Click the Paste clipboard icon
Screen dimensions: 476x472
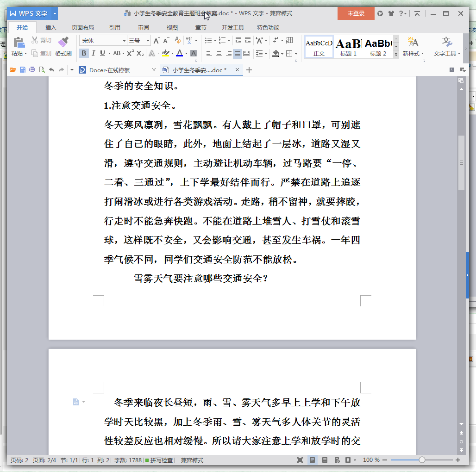coord(19,43)
